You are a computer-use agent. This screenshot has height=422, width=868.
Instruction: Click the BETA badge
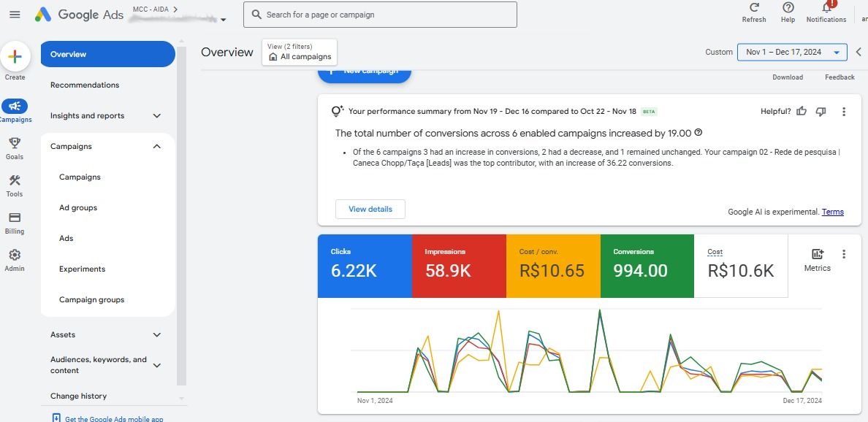(649, 111)
